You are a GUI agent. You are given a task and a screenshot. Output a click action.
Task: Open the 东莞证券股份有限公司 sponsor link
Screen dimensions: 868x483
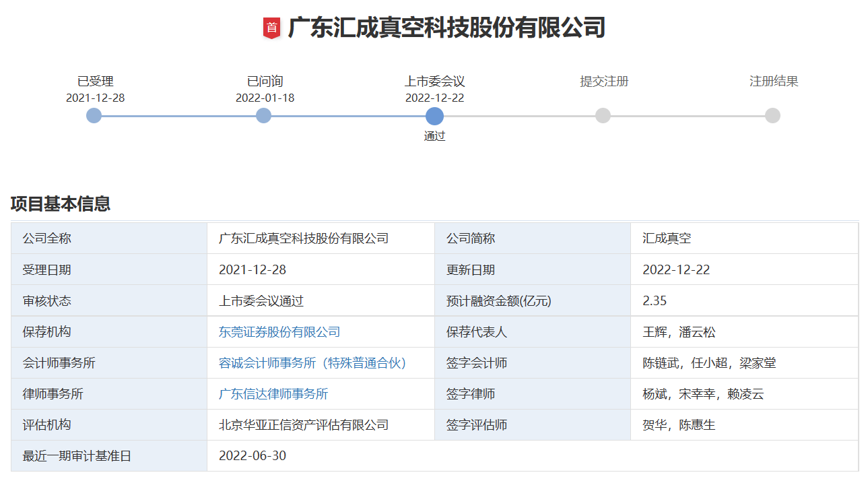coord(279,331)
